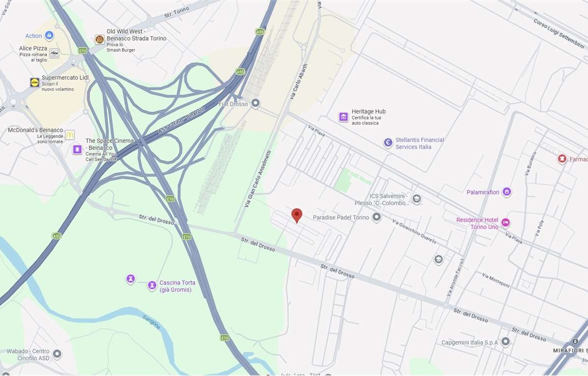Click the Supermercato Lidl logo icon
This screenshot has width=588, height=376.
tap(35, 82)
